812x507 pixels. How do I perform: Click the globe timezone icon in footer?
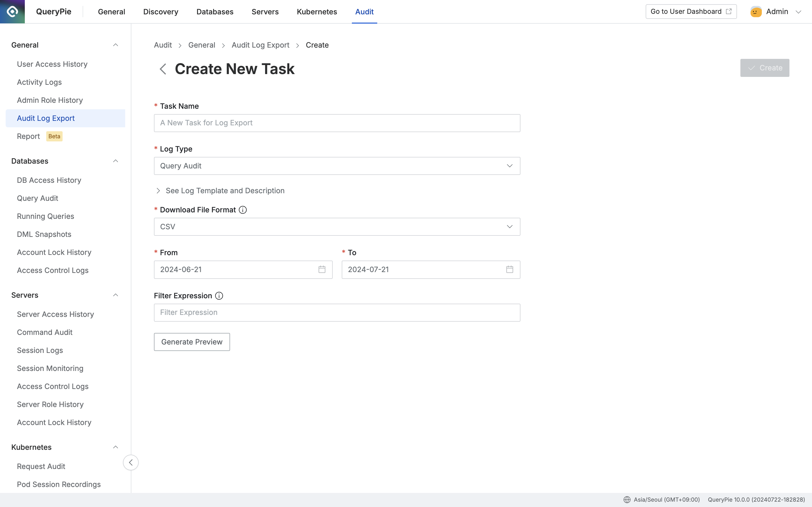[x=627, y=500]
